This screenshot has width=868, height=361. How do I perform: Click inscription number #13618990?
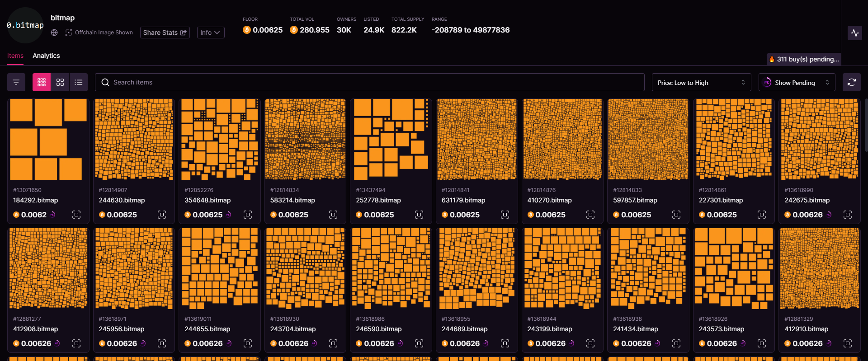click(x=799, y=190)
